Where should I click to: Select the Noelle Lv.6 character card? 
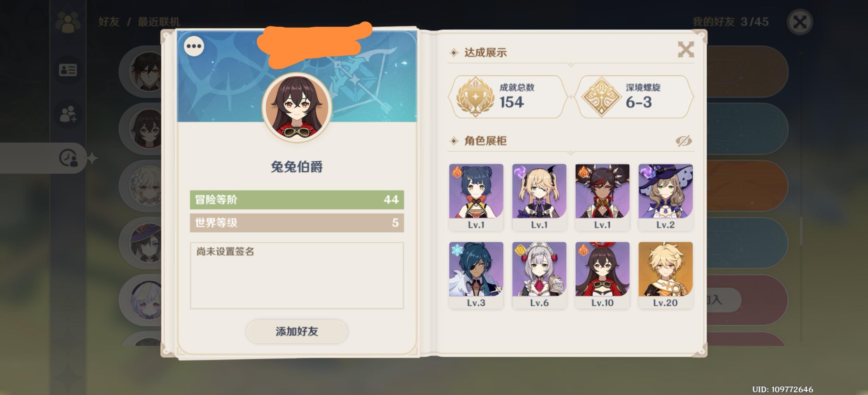(539, 275)
